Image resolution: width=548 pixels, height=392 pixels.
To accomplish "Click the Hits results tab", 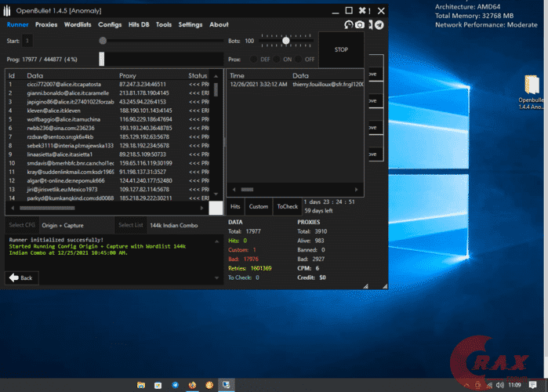I will click(235, 206).
